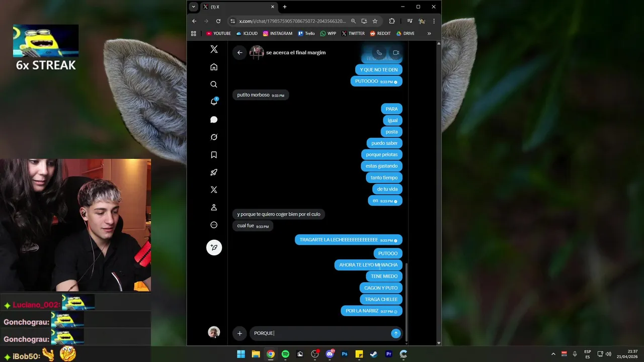Open More options circle in X sidebar
The width and height of the screenshot is (644, 362).
(x=214, y=225)
